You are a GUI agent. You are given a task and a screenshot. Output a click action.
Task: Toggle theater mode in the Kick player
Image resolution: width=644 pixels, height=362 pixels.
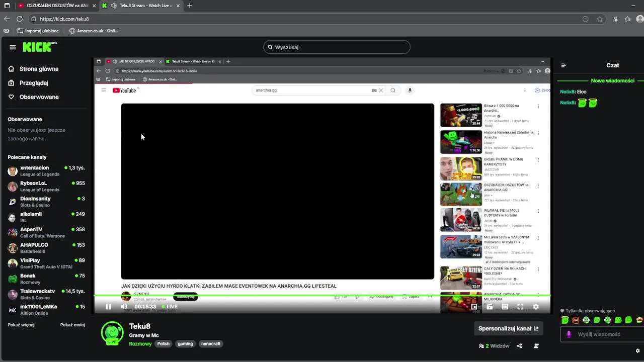pos(505,307)
